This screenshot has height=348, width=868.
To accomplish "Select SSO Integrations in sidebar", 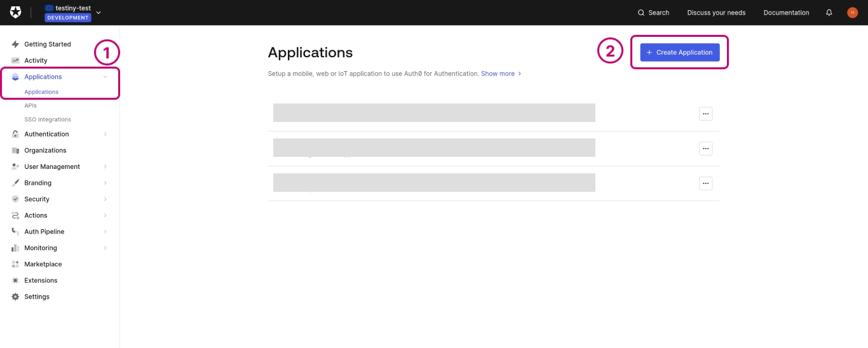I will (48, 119).
